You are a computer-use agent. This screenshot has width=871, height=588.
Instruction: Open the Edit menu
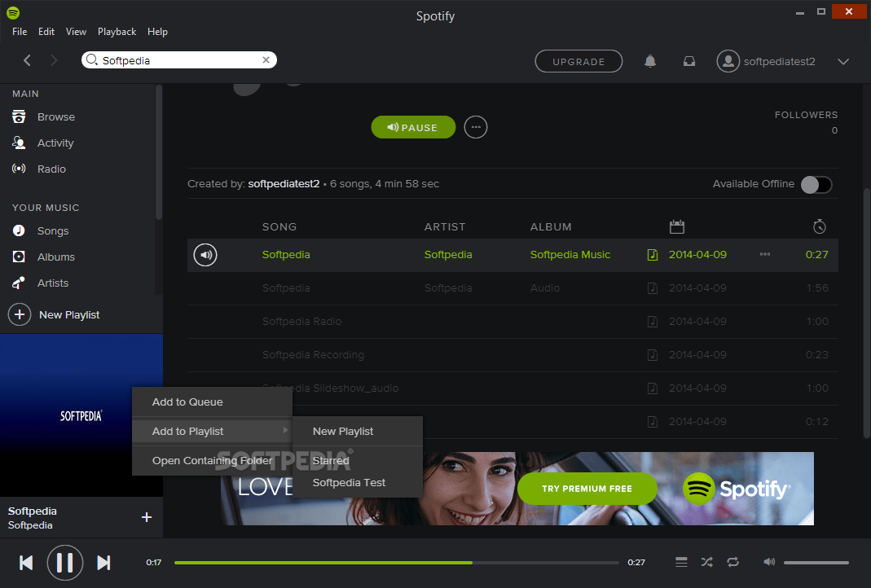[46, 32]
